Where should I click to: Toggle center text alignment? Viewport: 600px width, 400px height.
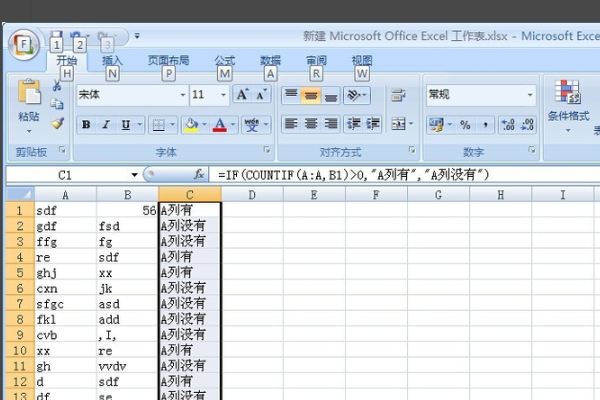click(311, 124)
